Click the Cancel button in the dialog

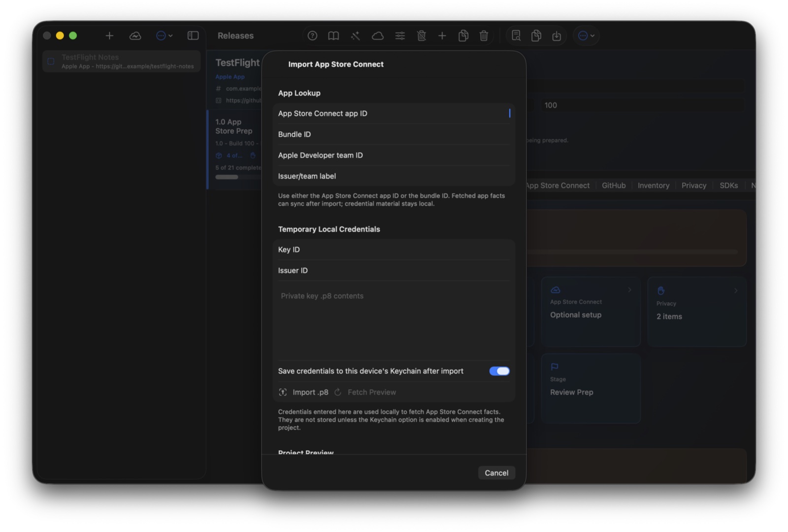tap(496, 473)
